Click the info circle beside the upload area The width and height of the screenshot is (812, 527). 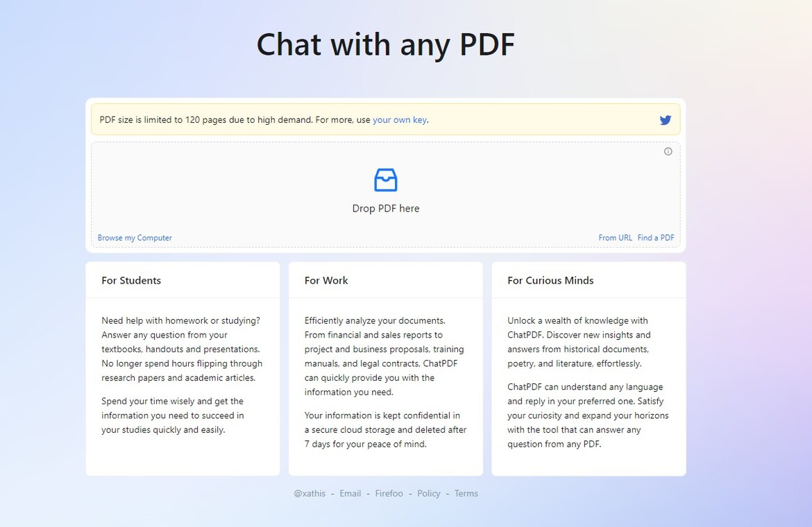click(x=668, y=151)
